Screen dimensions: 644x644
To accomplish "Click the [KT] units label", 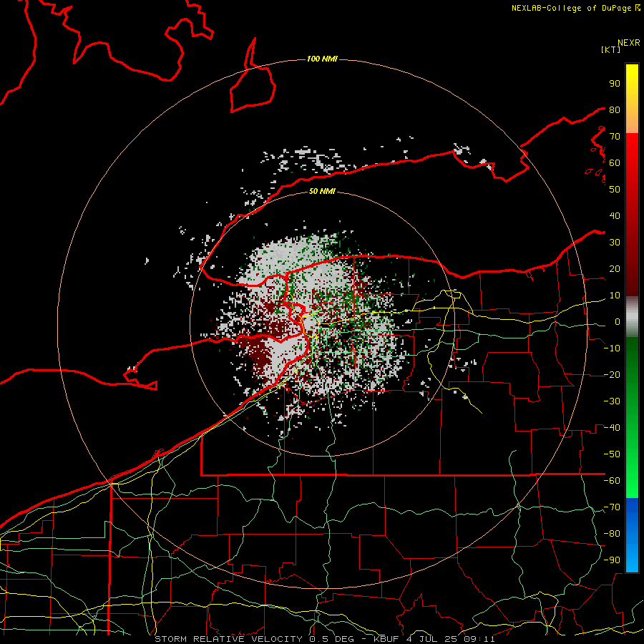I will pyautogui.click(x=610, y=49).
